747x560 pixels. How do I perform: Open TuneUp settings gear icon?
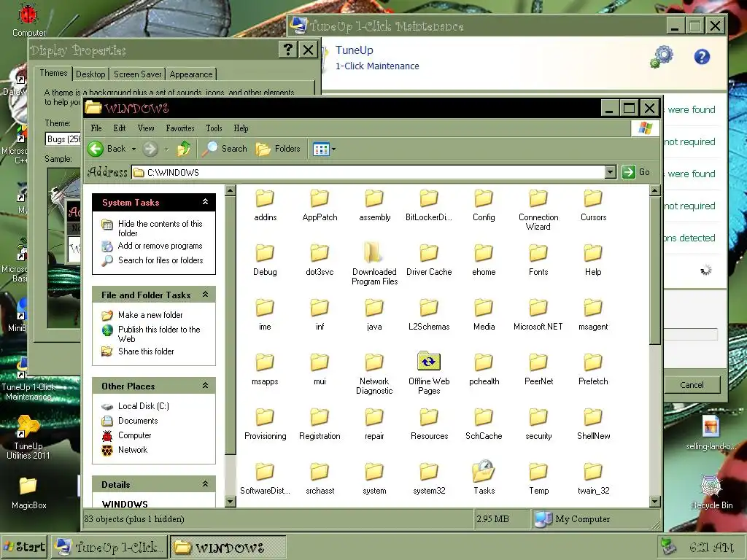pyautogui.click(x=662, y=57)
